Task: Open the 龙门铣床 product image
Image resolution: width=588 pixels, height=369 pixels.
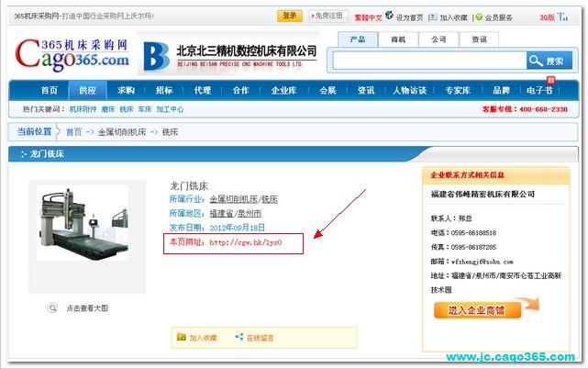Action: click(x=84, y=223)
